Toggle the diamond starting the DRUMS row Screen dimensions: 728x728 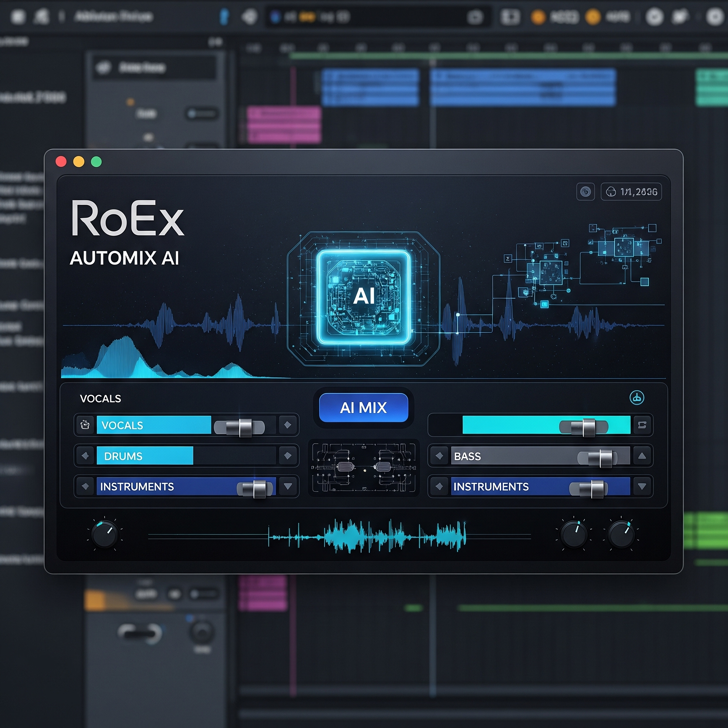pos(85,456)
